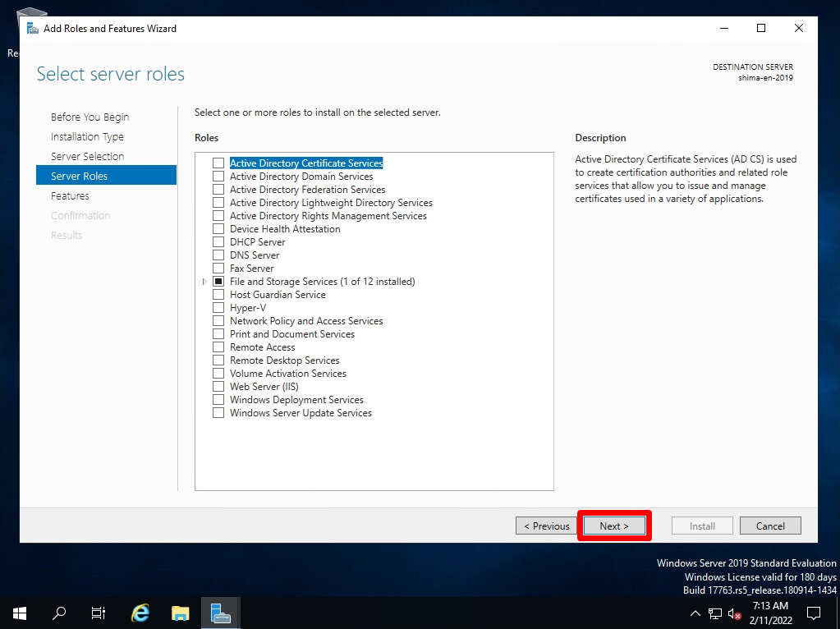Check Active Directory Certificate Services
The height and width of the screenshot is (629, 840).
point(218,163)
